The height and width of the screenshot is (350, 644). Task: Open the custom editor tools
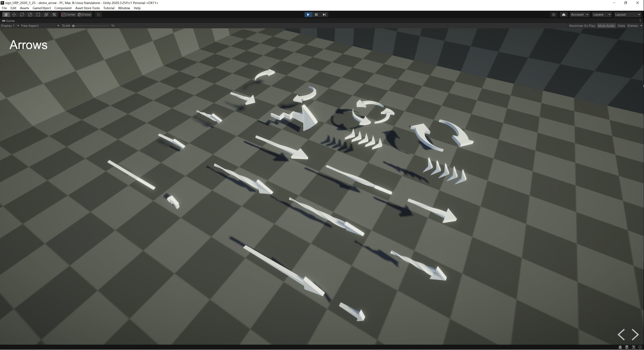[x=54, y=15]
